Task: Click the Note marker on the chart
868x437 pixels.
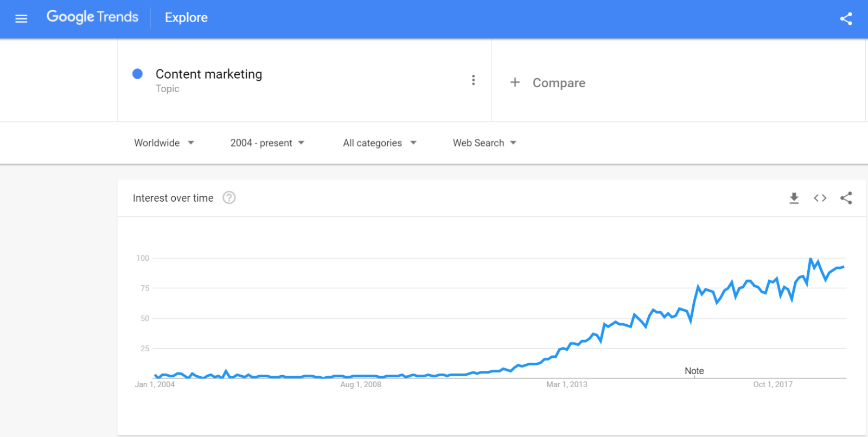Action: point(694,371)
